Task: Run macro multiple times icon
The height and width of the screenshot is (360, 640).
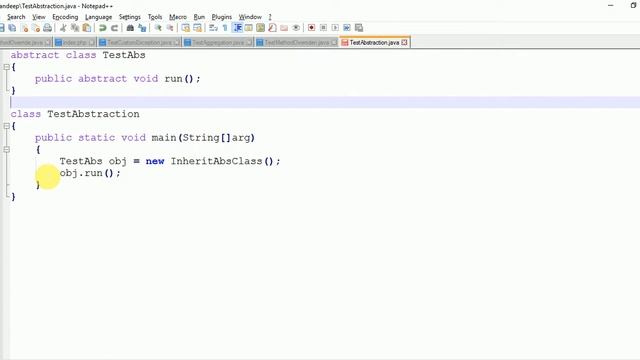Action: point(347,28)
